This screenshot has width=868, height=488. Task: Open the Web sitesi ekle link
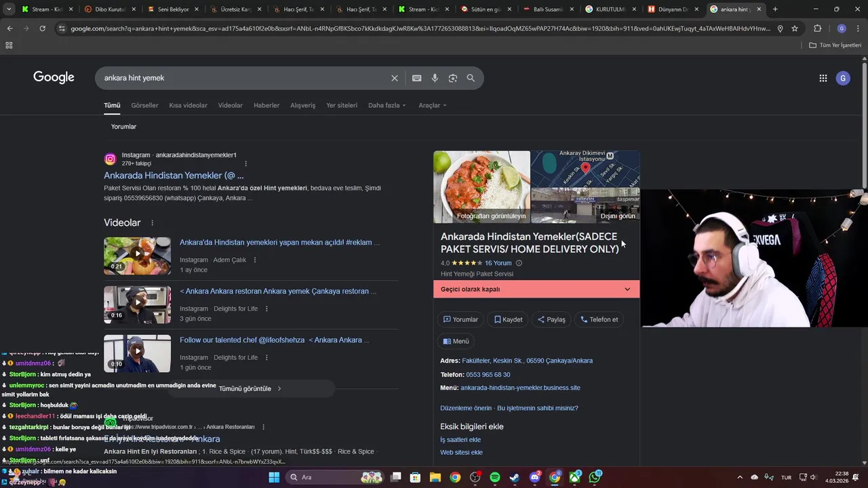(x=461, y=453)
